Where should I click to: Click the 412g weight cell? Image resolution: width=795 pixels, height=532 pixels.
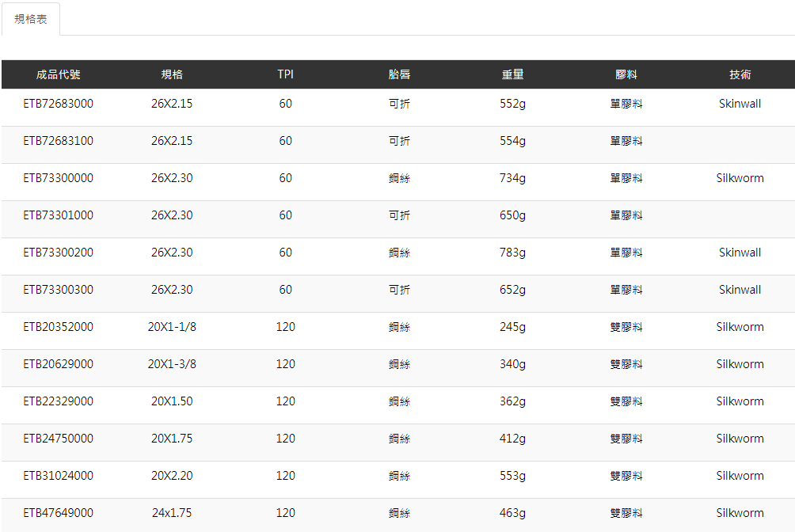512,439
